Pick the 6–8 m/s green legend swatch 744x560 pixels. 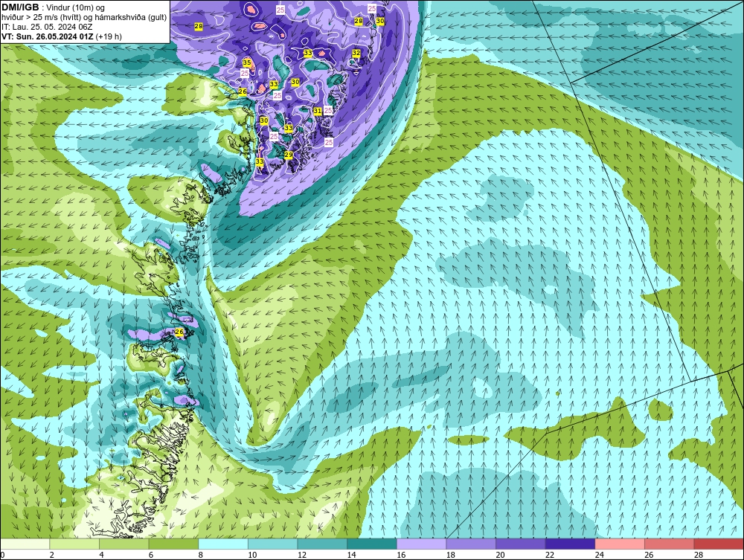173,544
